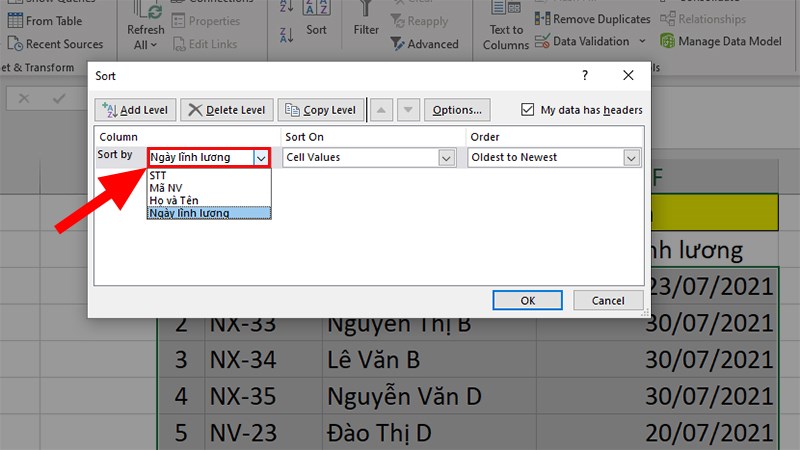The image size is (800, 450).
Task: Click Edit Links in the ribbon
Action: 205,44
